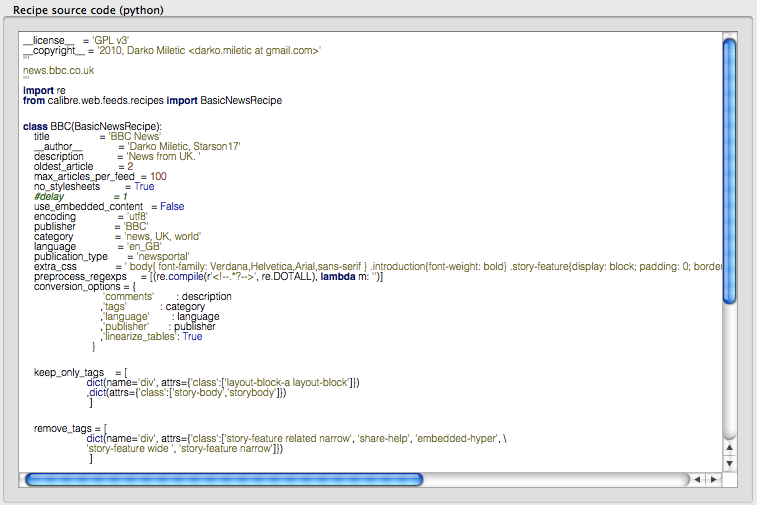Click the dict line with 'layout-block-a layout-block'
The image size is (757, 505).
pyautogui.click(x=223, y=382)
